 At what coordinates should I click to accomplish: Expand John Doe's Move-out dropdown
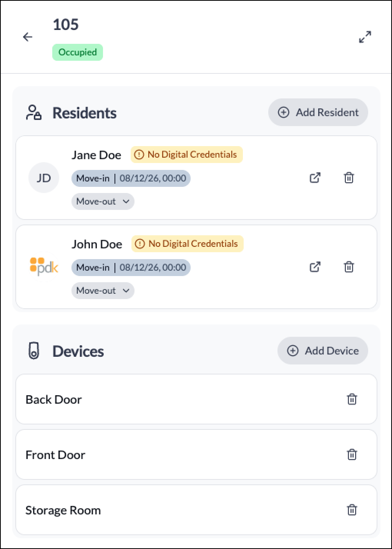103,291
